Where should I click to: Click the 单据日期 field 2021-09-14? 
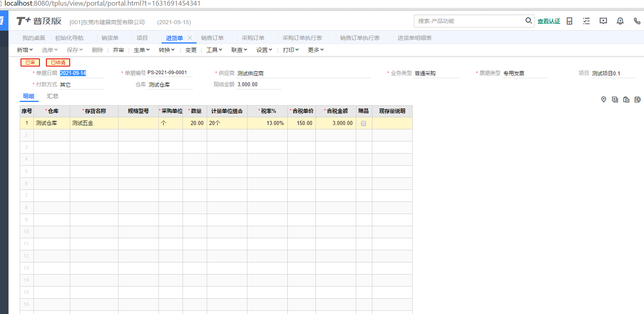click(x=82, y=73)
